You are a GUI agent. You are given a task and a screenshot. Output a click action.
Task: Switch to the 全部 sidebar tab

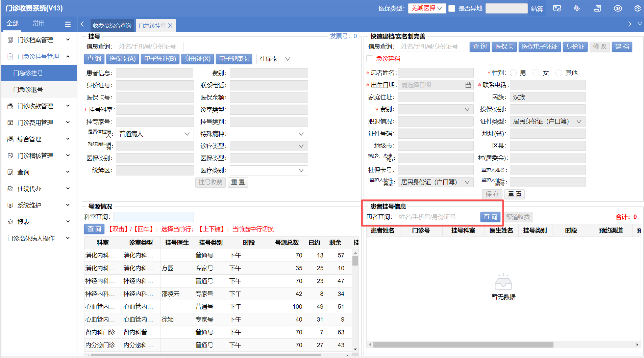[x=13, y=24]
